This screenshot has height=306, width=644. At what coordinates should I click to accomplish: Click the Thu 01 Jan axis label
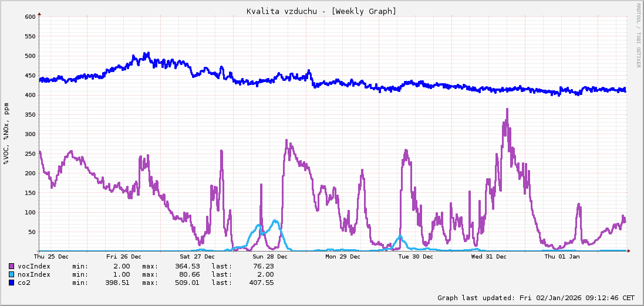562,257
